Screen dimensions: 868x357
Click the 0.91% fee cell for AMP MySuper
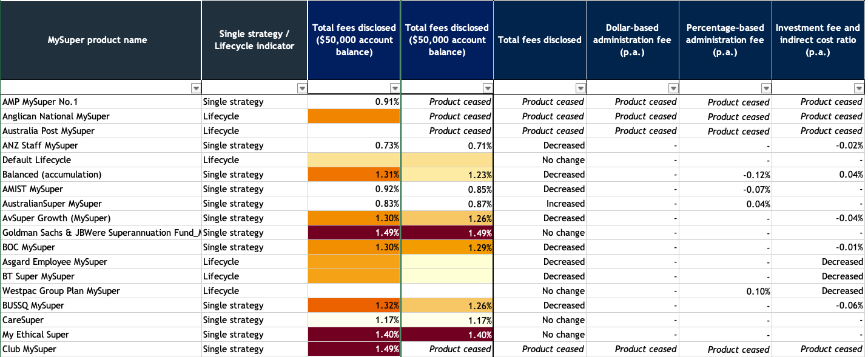(x=354, y=102)
